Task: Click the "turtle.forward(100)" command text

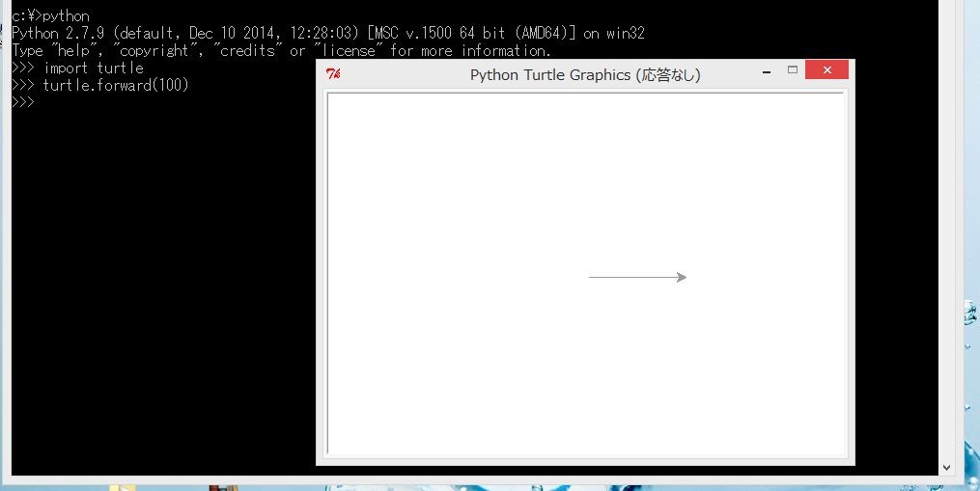Action: [115, 86]
